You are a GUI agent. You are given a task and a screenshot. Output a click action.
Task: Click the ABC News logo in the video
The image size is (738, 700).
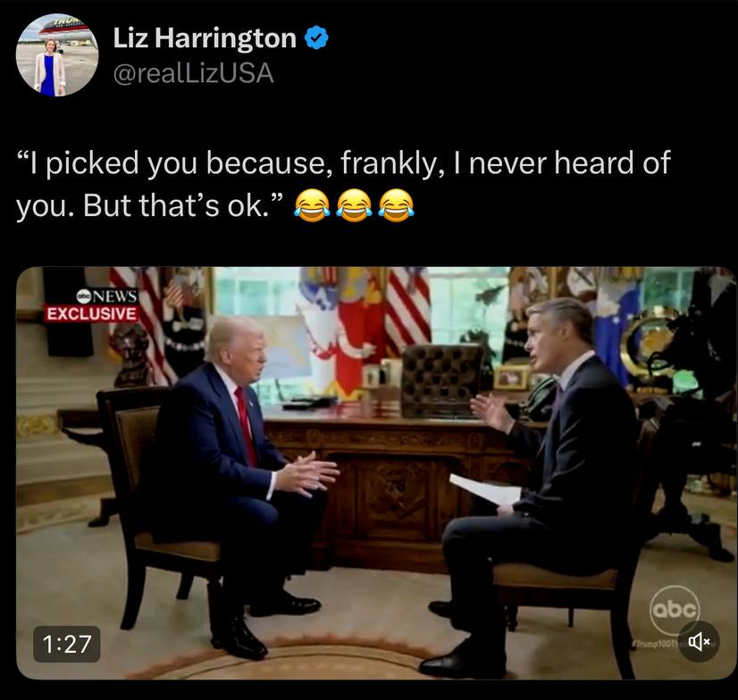pyautogui.click(x=107, y=296)
